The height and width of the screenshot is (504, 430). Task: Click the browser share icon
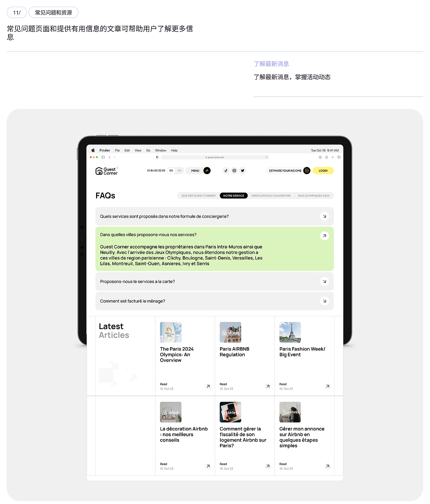pos(326,157)
